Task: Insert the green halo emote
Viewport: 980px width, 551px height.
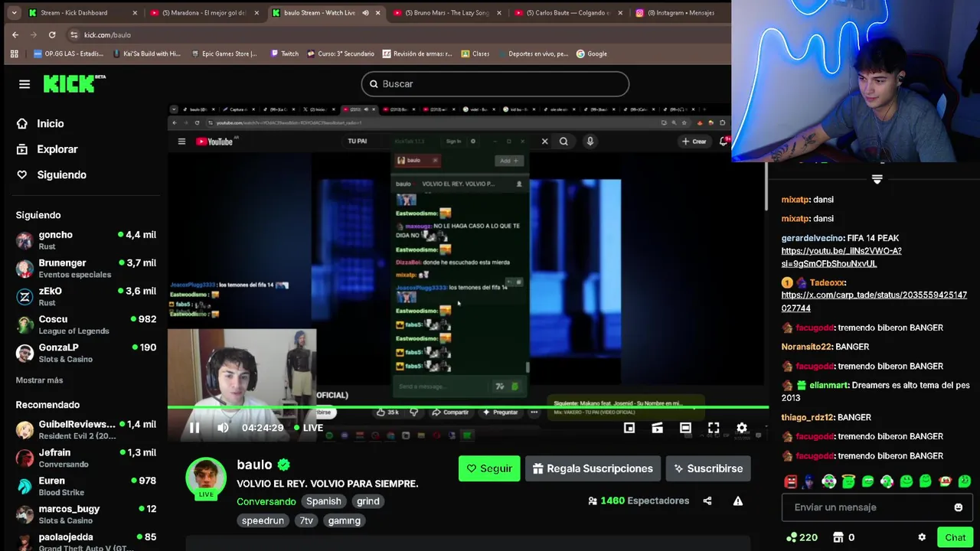Action: [x=848, y=481]
